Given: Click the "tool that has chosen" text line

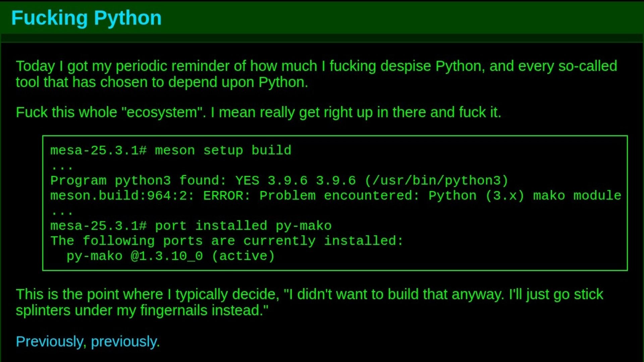Looking at the screenshot, I should click(162, 82).
